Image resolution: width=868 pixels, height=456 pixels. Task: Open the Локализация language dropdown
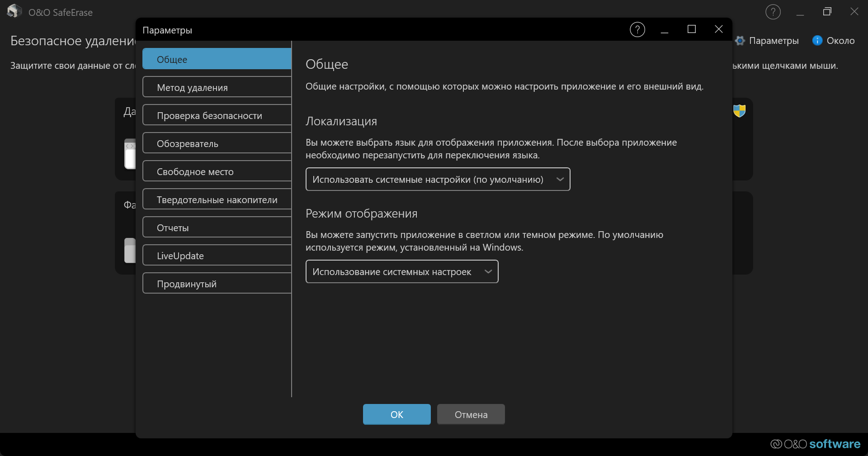coord(437,180)
